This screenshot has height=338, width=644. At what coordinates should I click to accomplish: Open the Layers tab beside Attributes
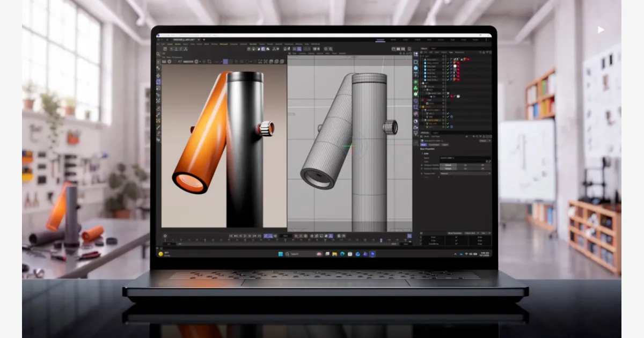click(x=435, y=132)
